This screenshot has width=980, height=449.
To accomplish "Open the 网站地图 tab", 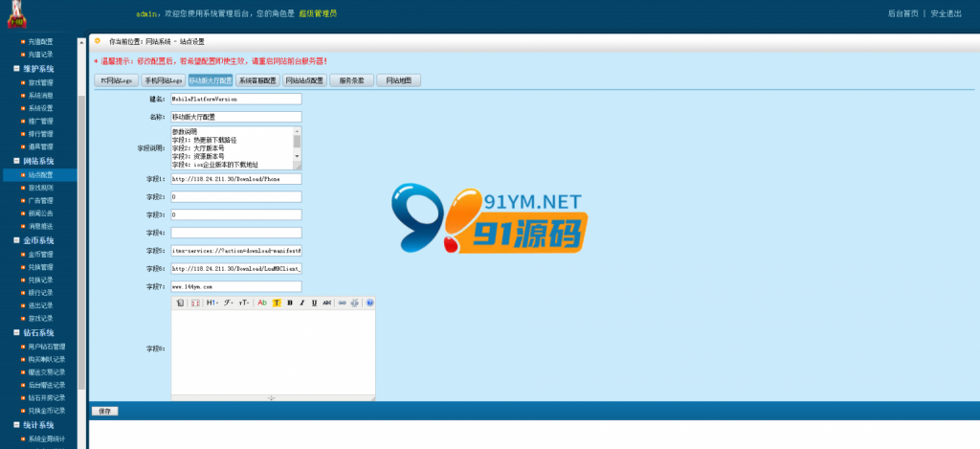I will 399,80.
